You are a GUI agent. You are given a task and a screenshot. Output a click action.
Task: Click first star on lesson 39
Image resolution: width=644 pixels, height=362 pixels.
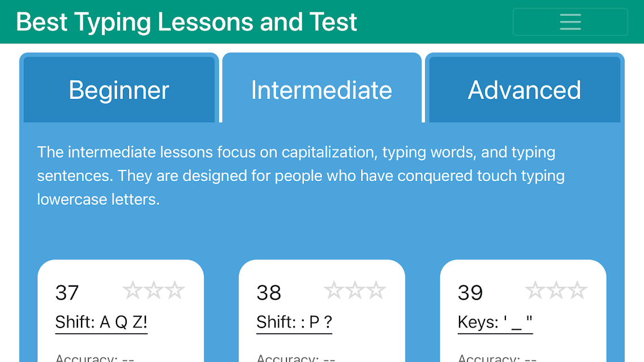(x=535, y=290)
